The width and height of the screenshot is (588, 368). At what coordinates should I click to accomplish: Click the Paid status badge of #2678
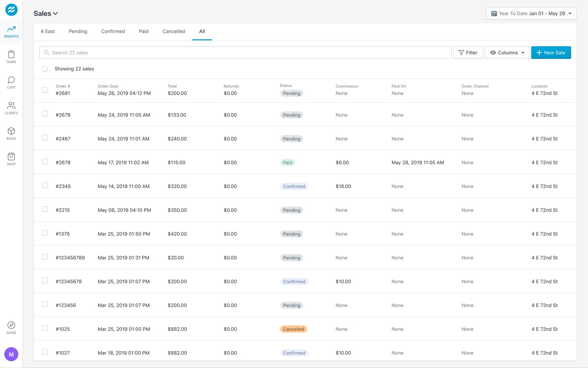[288, 163]
